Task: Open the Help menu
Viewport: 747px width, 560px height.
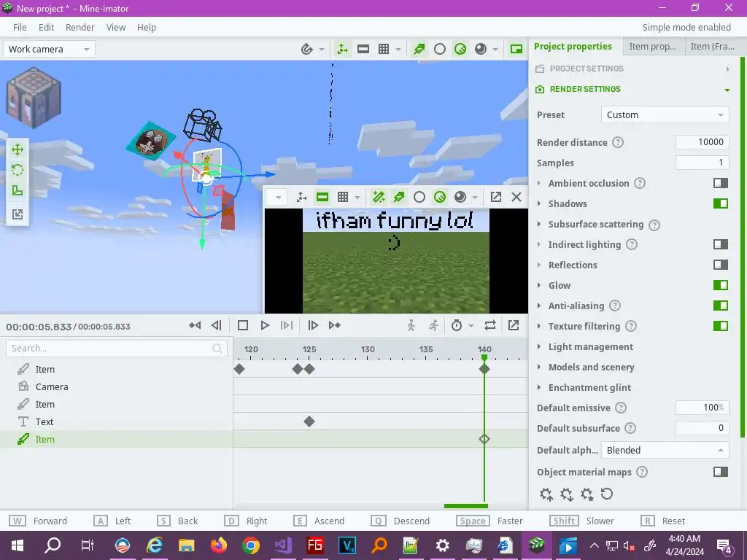Action: (x=146, y=27)
